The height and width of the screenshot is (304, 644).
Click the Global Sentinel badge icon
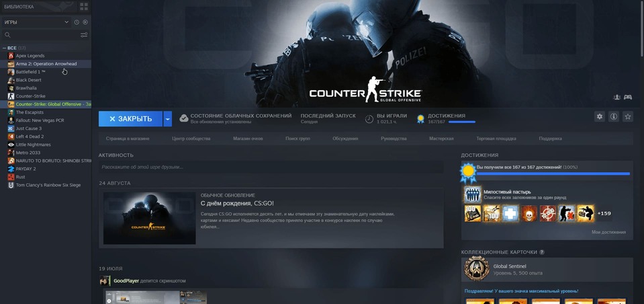(476, 269)
